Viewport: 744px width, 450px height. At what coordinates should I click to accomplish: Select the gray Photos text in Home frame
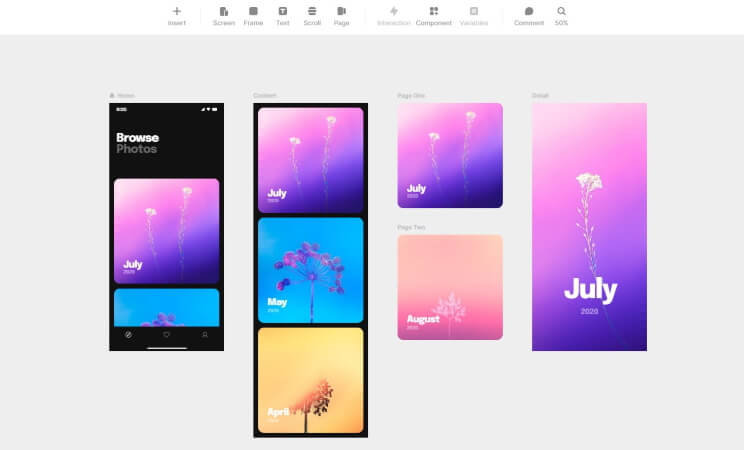pyautogui.click(x=137, y=149)
